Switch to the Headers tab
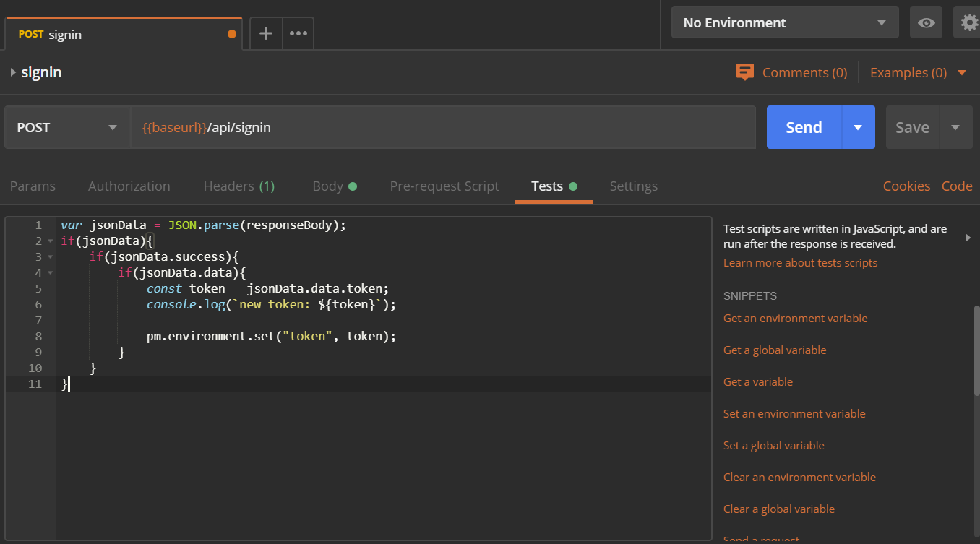 (x=238, y=186)
